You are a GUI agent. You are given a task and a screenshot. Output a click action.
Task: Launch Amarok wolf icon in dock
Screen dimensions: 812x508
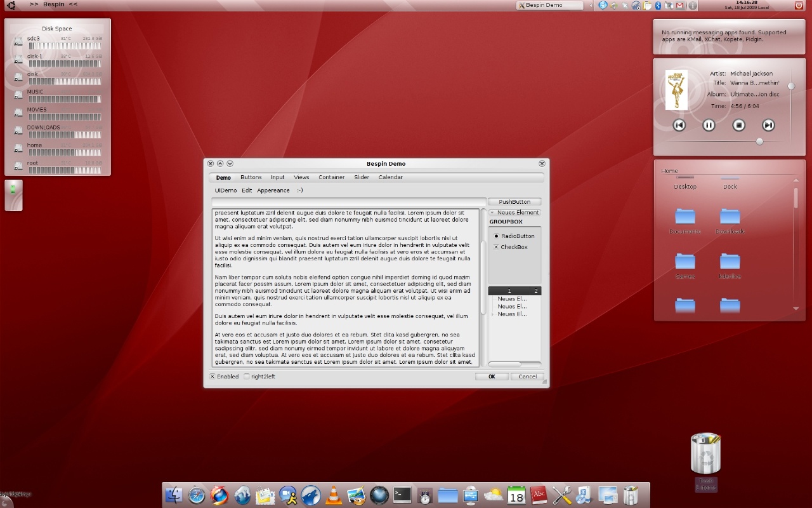click(311, 495)
